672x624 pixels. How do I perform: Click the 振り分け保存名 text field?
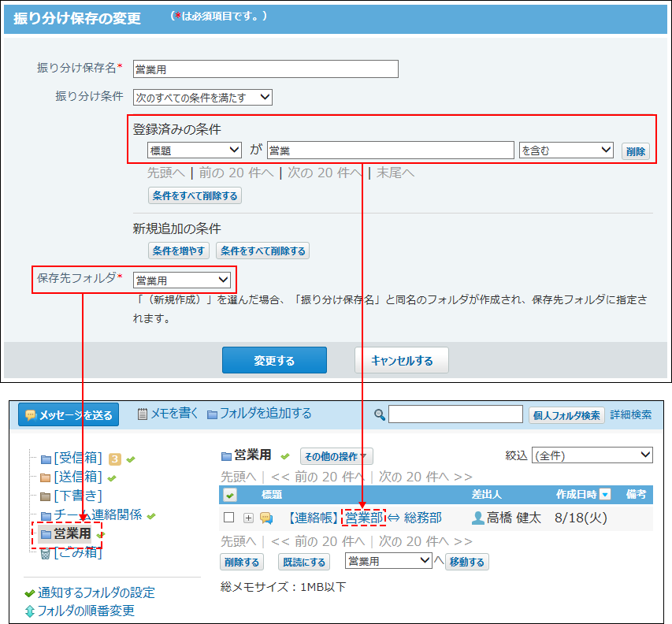[265, 69]
